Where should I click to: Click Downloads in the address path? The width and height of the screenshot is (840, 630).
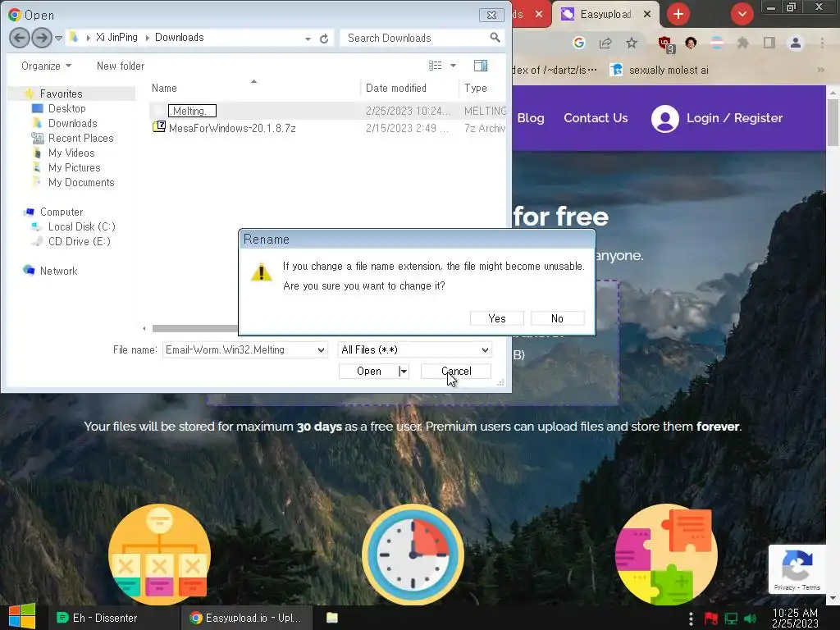180,38
